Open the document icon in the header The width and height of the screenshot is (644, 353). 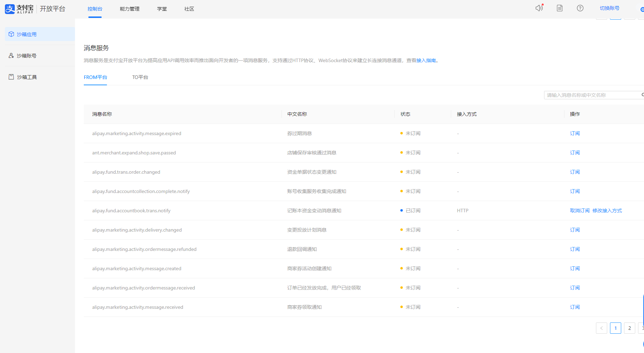(560, 8)
